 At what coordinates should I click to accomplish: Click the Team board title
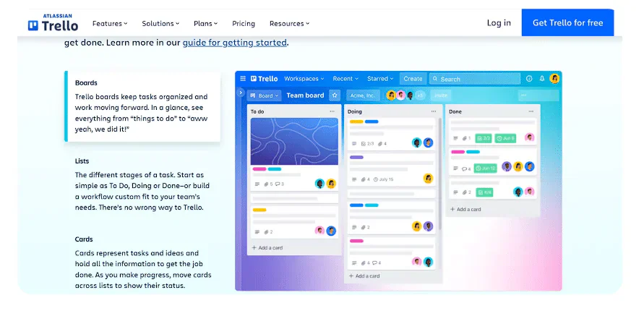(305, 95)
